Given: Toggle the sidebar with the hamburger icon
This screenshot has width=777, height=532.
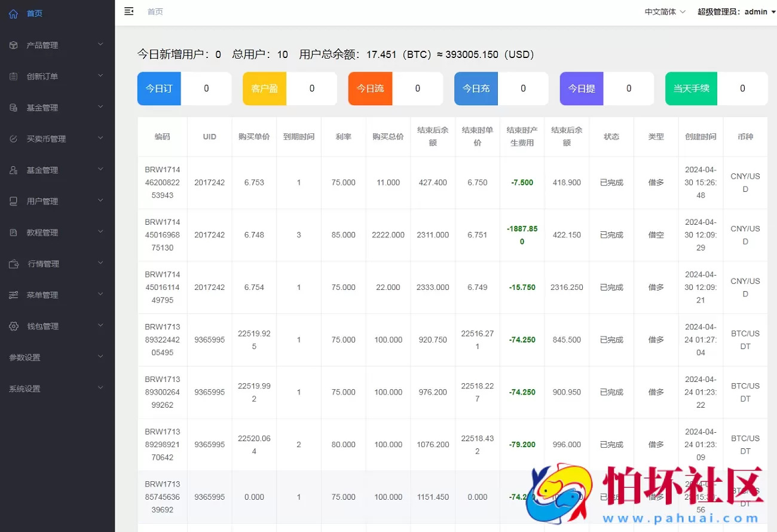Looking at the screenshot, I should tap(129, 11).
